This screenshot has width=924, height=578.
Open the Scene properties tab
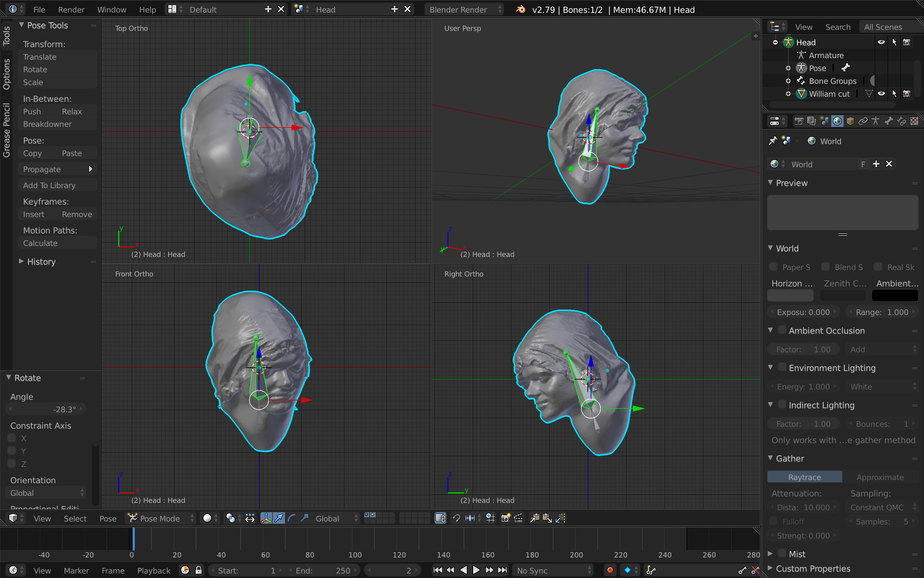(824, 121)
